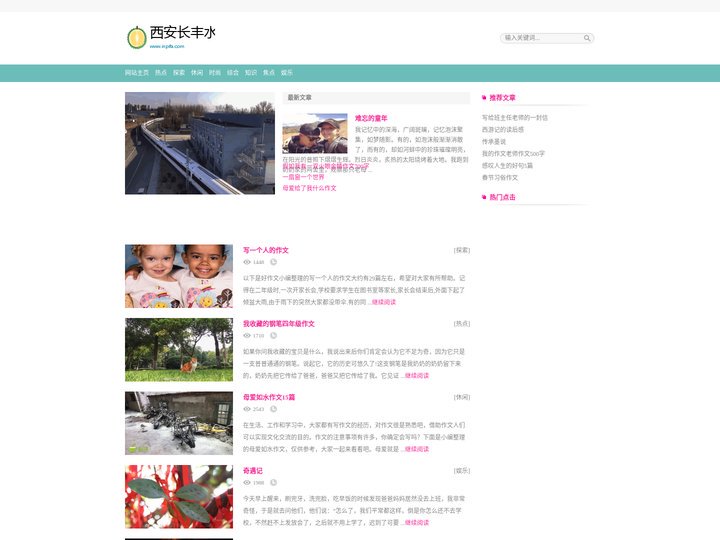Click the [热点] tag beside 我收藏的钢笔四年级作文
This screenshot has height=540, width=720.
pos(462,324)
